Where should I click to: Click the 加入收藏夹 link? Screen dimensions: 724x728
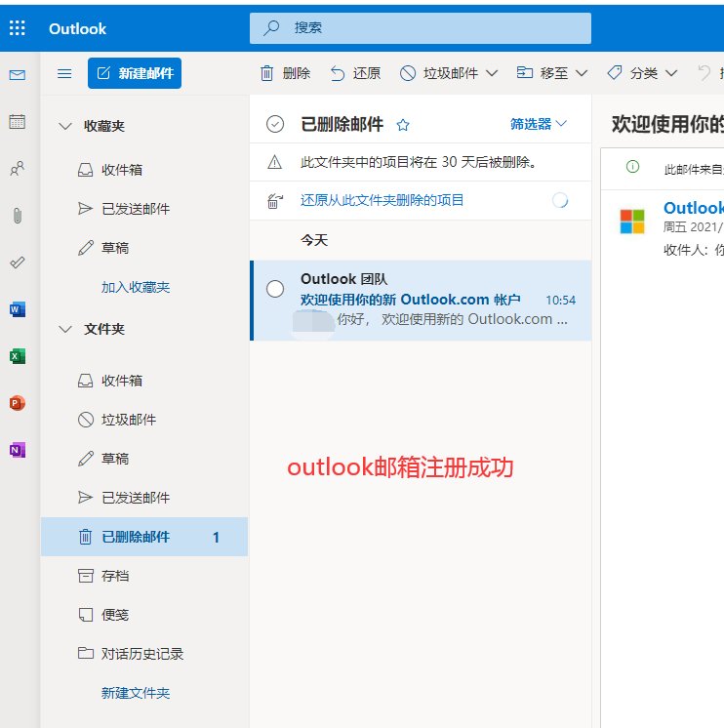(136, 287)
